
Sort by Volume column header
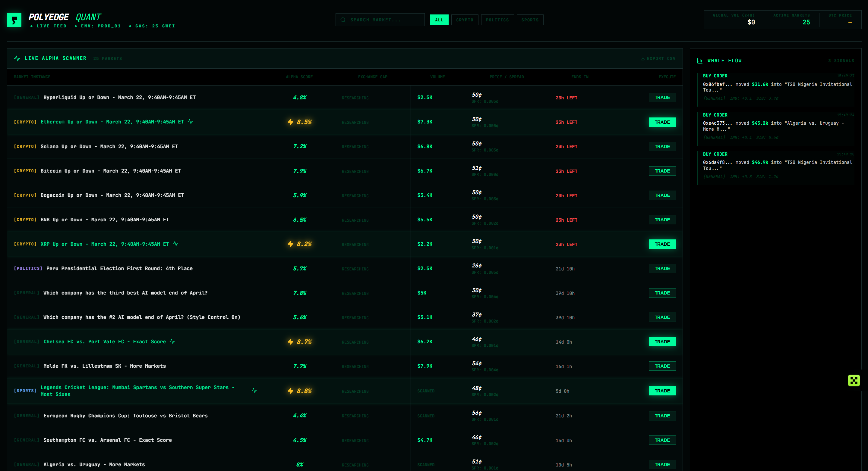tap(437, 77)
